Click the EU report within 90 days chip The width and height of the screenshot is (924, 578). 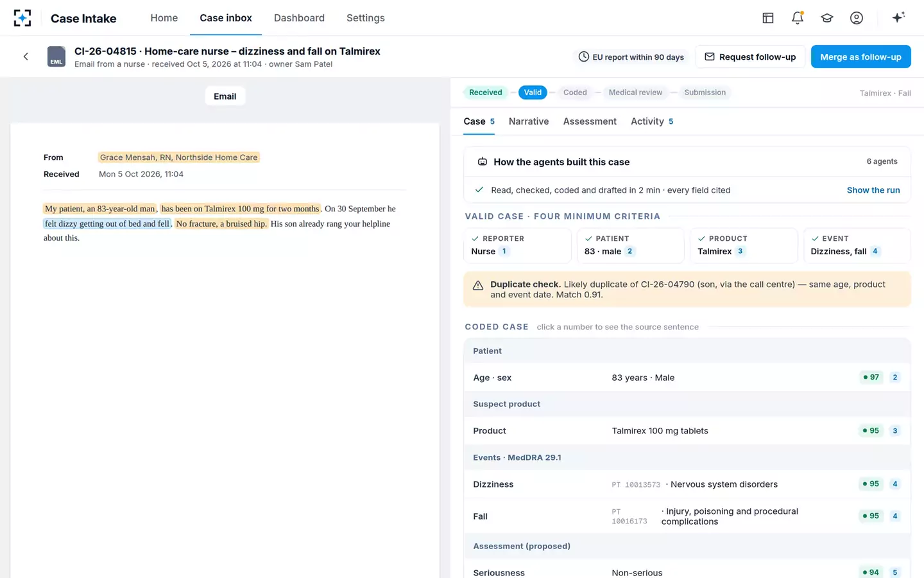631,57
